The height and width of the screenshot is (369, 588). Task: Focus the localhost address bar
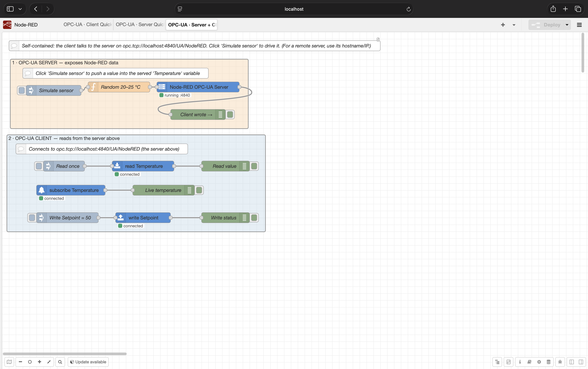click(294, 9)
